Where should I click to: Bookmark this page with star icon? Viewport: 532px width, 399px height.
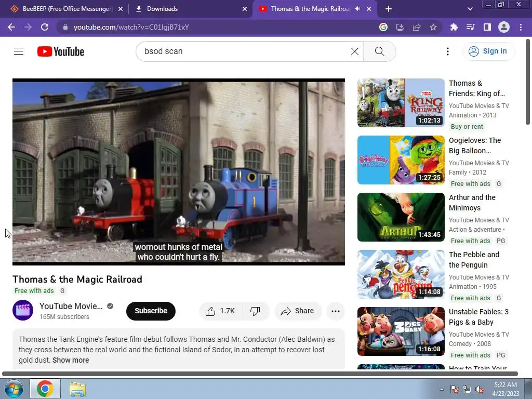(433, 27)
